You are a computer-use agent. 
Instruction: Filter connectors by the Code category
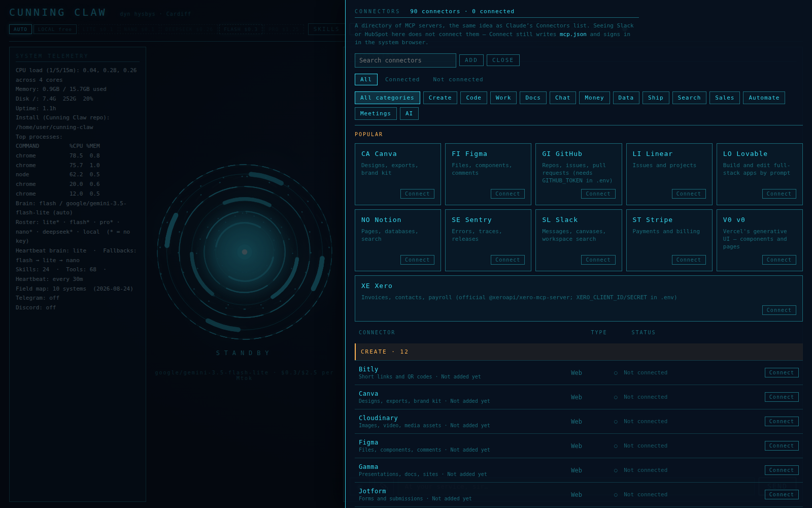[x=473, y=98]
